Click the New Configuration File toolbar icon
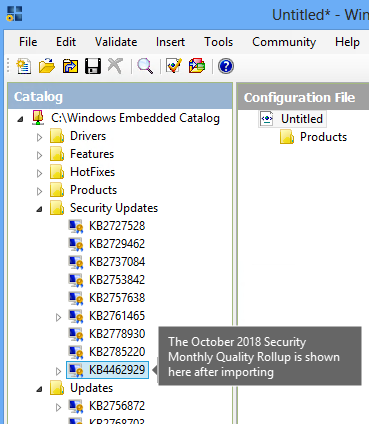Screen dimensions: 369x424 pos(24,66)
